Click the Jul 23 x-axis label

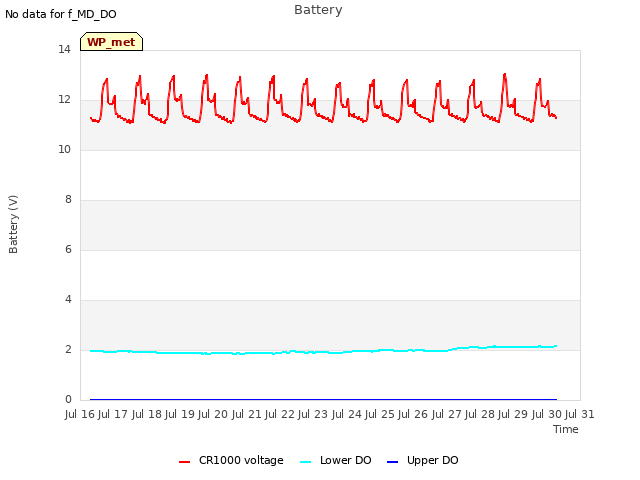(x=313, y=414)
